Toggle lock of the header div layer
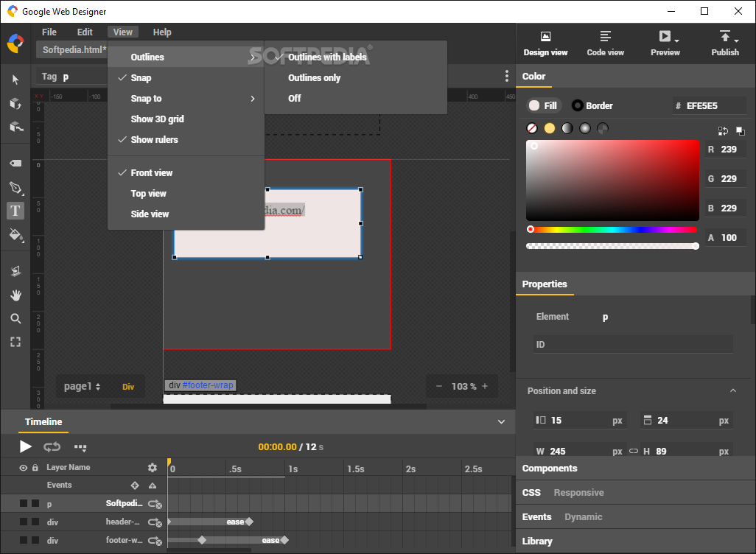Screen dimensions: 756x554 point(35,522)
